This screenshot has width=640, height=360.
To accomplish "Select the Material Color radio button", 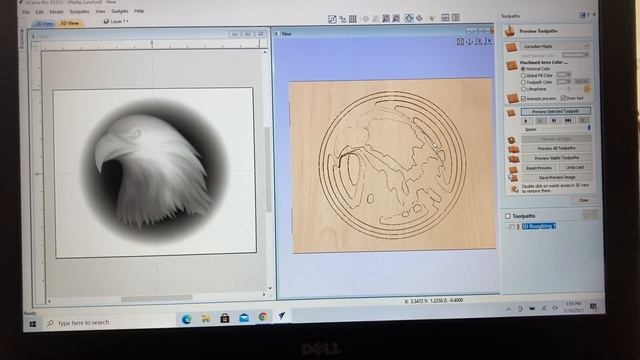I will click(x=523, y=69).
